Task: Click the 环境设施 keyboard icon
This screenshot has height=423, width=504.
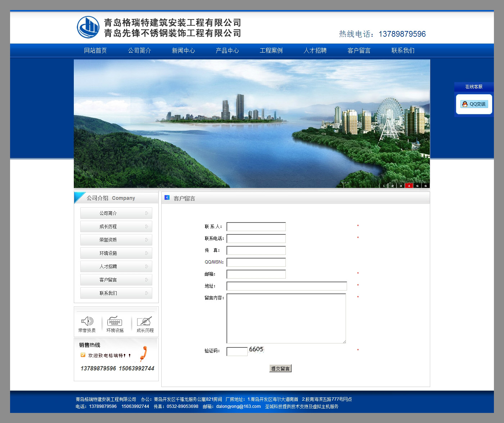Action: click(x=115, y=321)
